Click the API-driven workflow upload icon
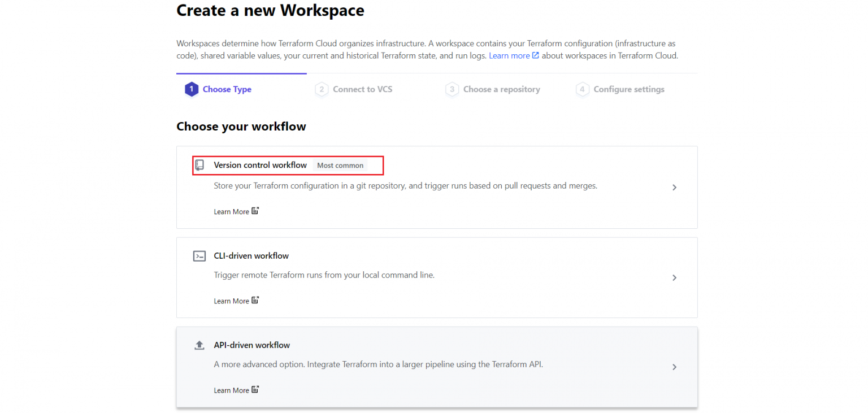 pos(199,345)
